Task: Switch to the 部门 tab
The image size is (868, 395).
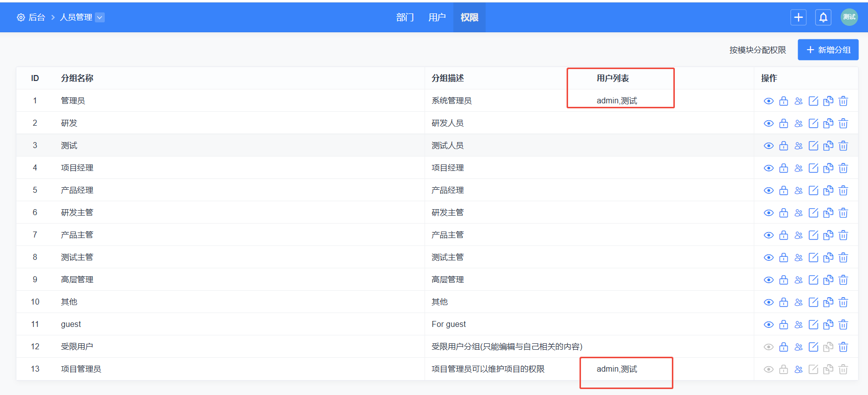Action: [x=405, y=17]
